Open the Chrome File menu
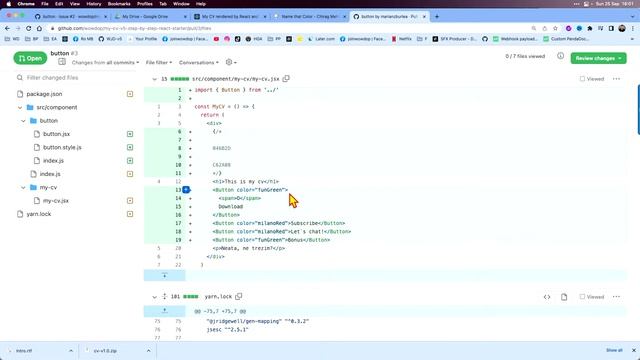640x360 pixels. pos(45,4)
